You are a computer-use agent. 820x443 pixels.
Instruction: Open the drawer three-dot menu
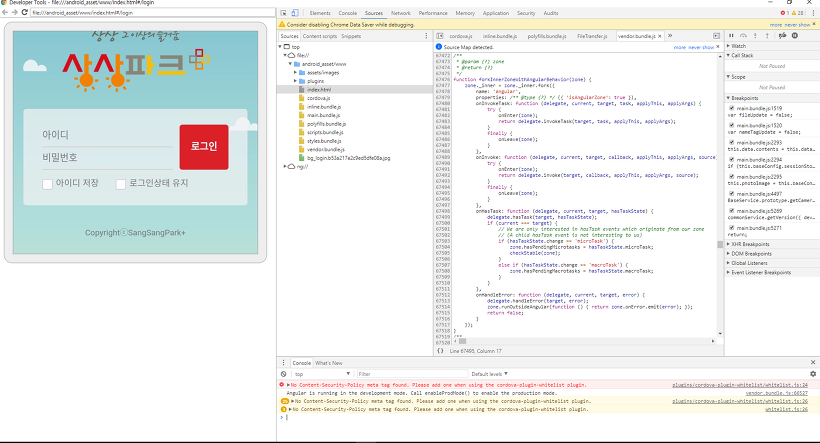pyautogui.click(x=283, y=362)
